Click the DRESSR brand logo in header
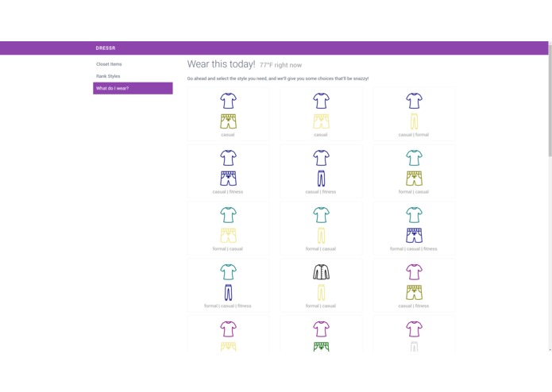552x392 pixels. 106,48
